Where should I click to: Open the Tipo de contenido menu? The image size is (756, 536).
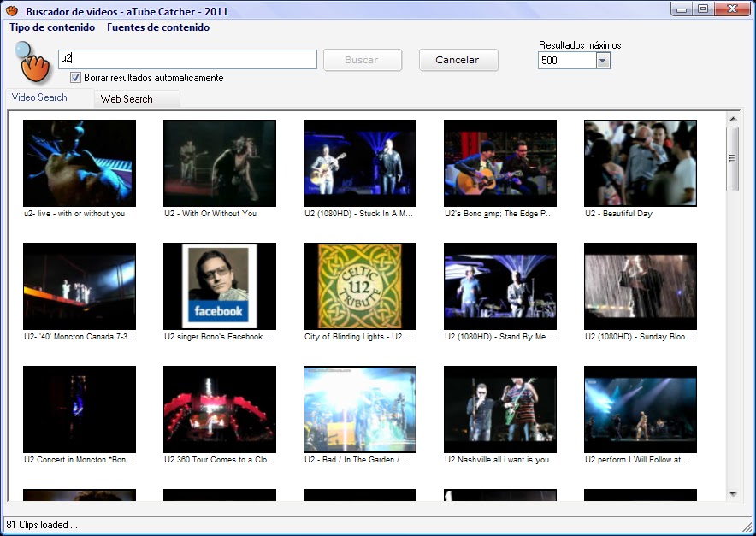(52, 27)
